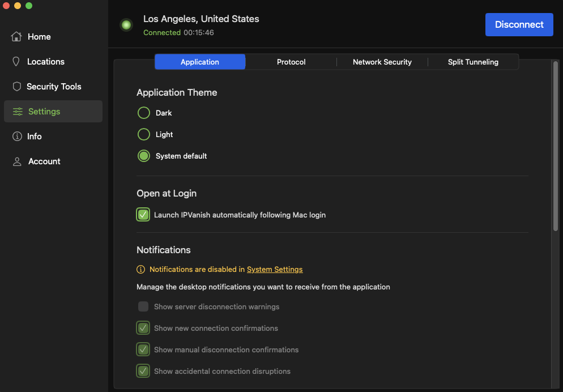This screenshot has width=563, height=392.
Task: Select the Security Tools shield icon
Action: [17, 86]
